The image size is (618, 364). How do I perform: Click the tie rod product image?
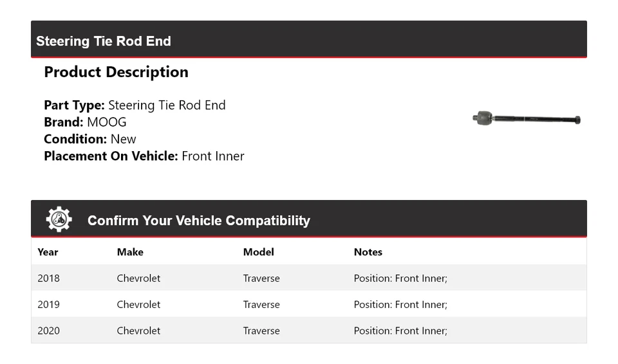[526, 119]
